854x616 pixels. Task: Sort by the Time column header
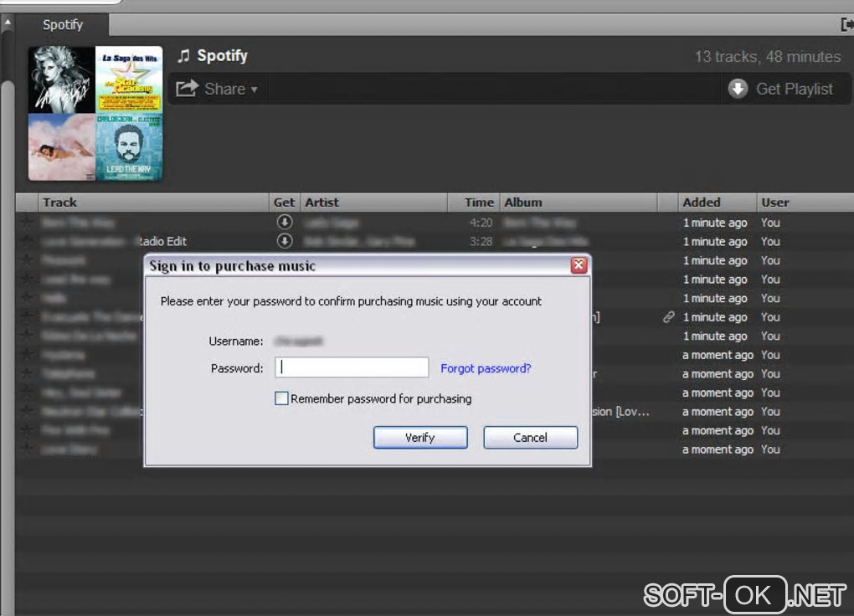coord(474,203)
